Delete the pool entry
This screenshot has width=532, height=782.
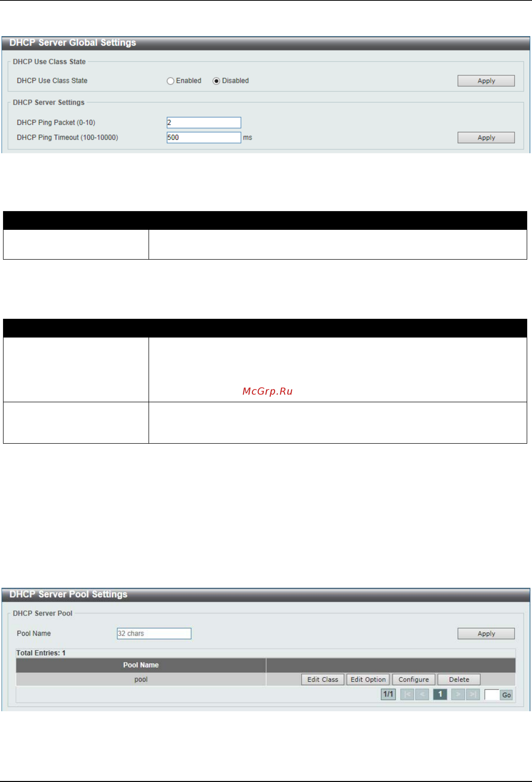459,679
